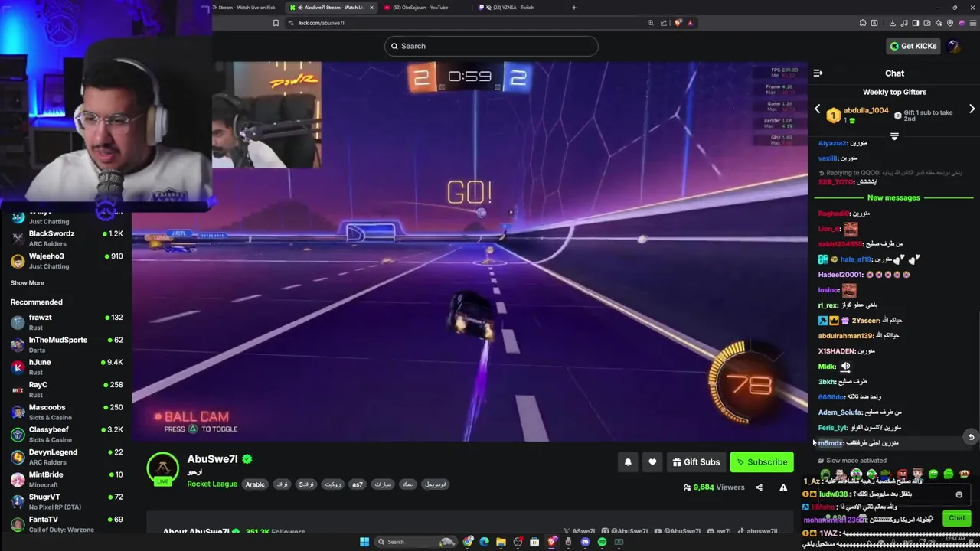Viewport: 980px width, 551px height.
Task: Open the Windows Start button
Action: (x=364, y=542)
